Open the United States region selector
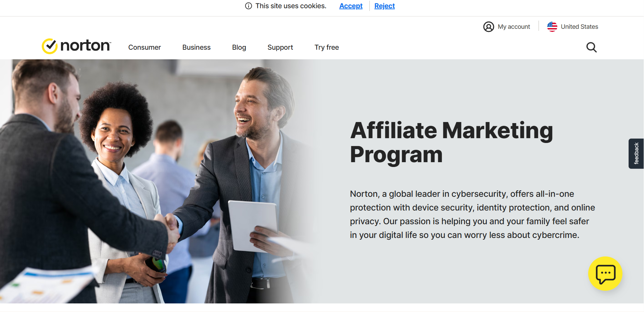Image resolution: width=644 pixels, height=312 pixels. pyautogui.click(x=572, y=27)
